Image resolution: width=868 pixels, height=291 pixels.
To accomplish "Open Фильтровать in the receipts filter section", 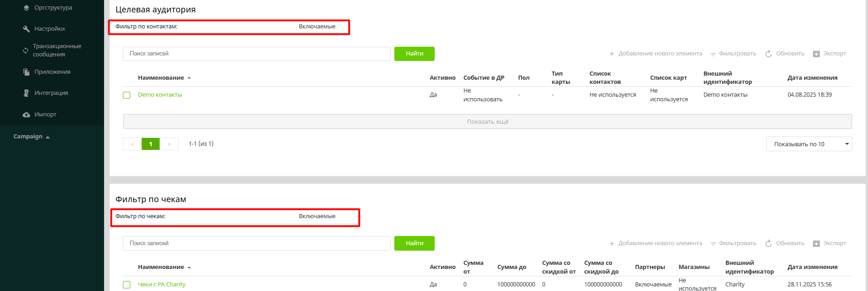I will (x=733, y=243).
